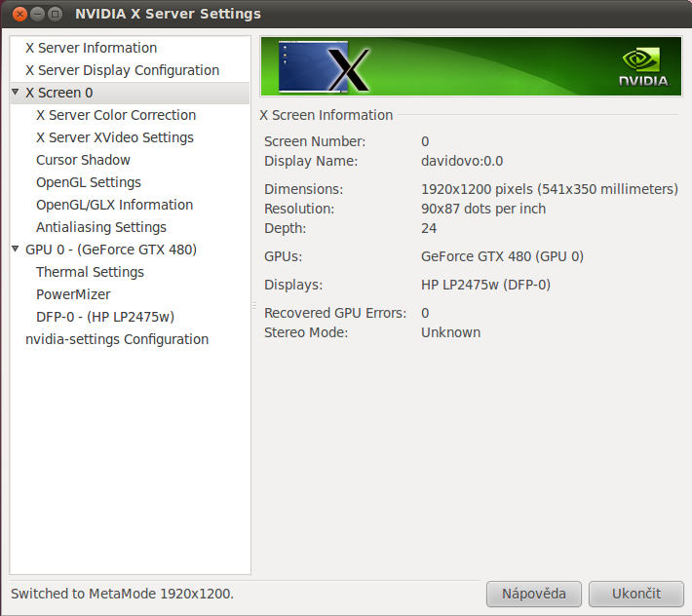The image size is (692, 616).
Task: Open X Server Color Correction
Action: tap(116, 115)
